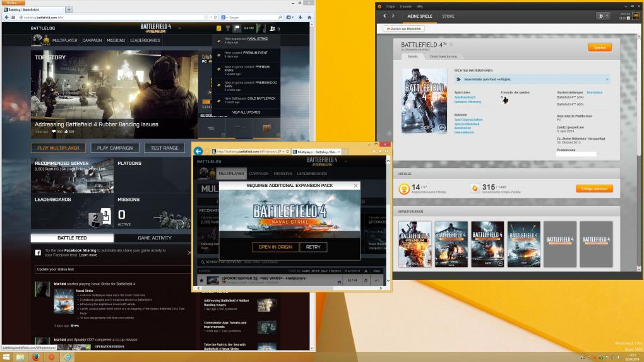Image resolution: width=644 pixels, height=362 pixels.
Task: Click the orange Erfolge ansehen button
Action: (x=594, y=189)
